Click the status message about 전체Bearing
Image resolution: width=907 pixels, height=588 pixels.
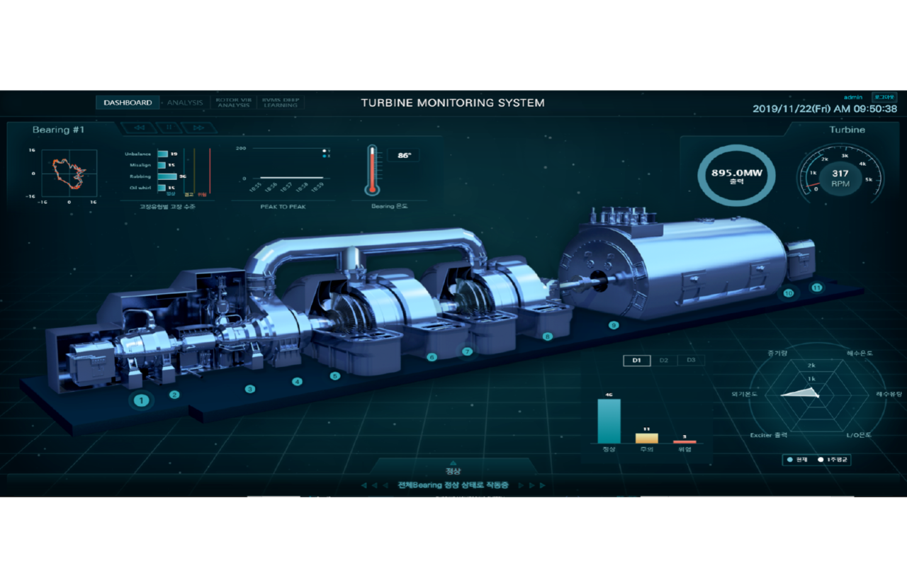click(453, 486)
